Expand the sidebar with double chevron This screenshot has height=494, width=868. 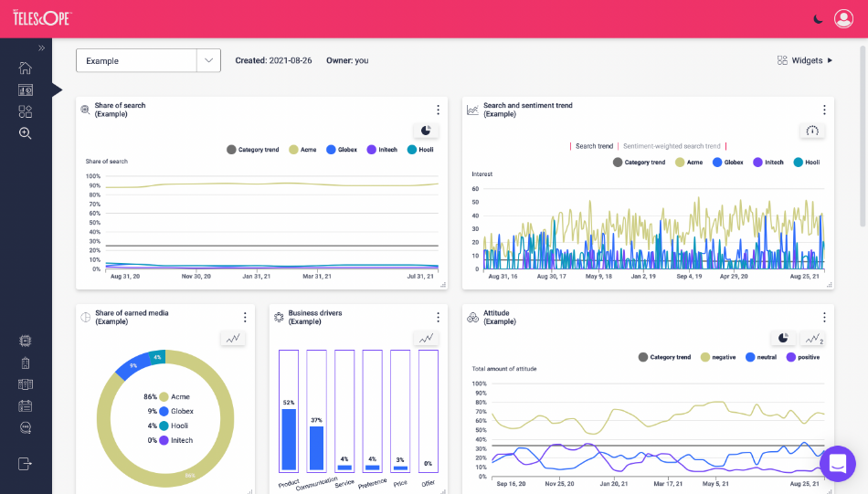tap(41, 48)
